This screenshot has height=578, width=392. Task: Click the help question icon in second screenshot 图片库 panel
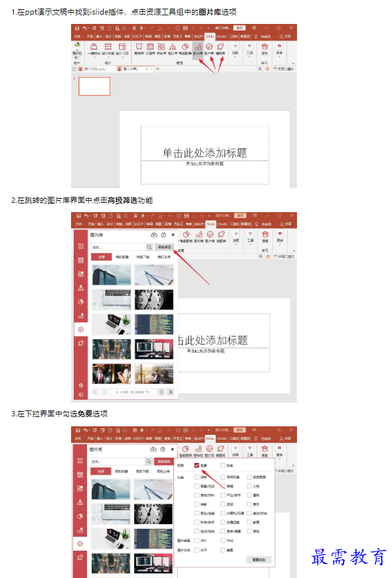click(x=163, y=235)
